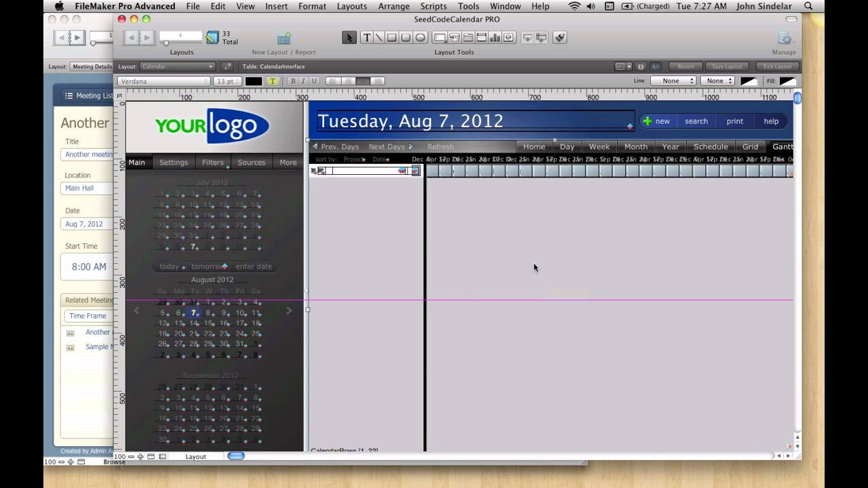Open the second Line None dropdown
The width and height of the screenshot is (868, 488).
point(718,81)
